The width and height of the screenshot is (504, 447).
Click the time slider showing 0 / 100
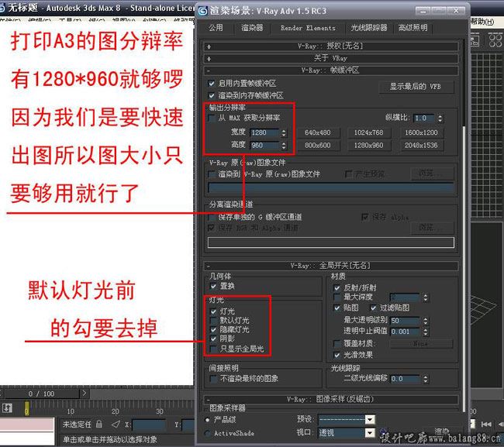coord(41,394)
